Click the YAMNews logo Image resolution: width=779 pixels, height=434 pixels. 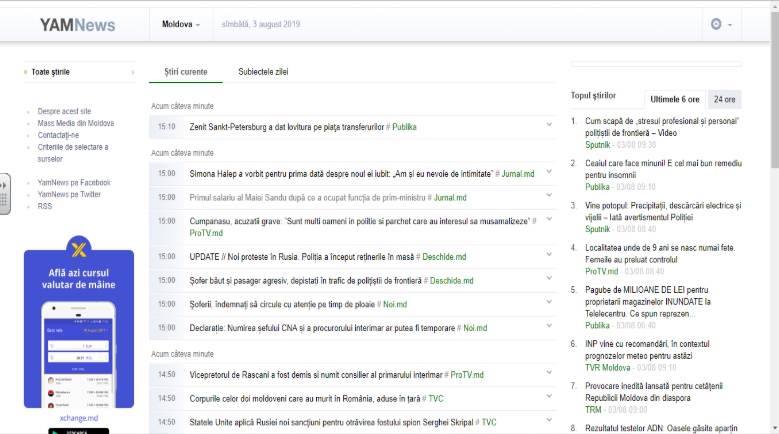point(78,25)
